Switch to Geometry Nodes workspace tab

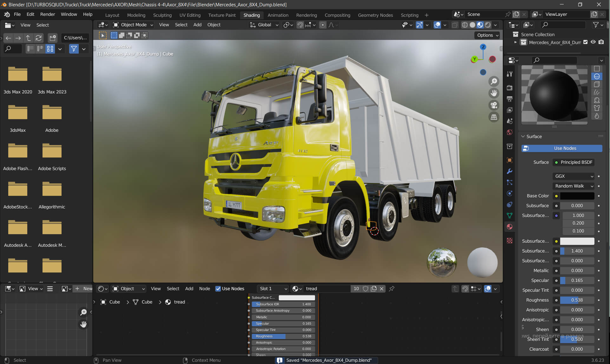point(375,15)
